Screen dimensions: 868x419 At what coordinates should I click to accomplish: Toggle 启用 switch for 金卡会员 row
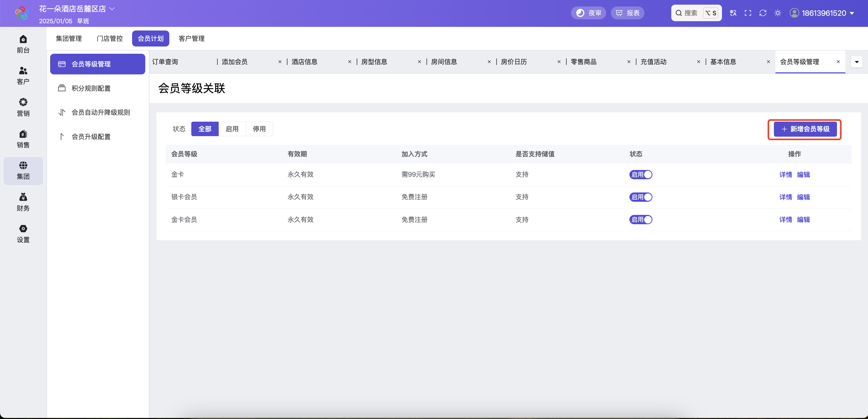(641, 220)
